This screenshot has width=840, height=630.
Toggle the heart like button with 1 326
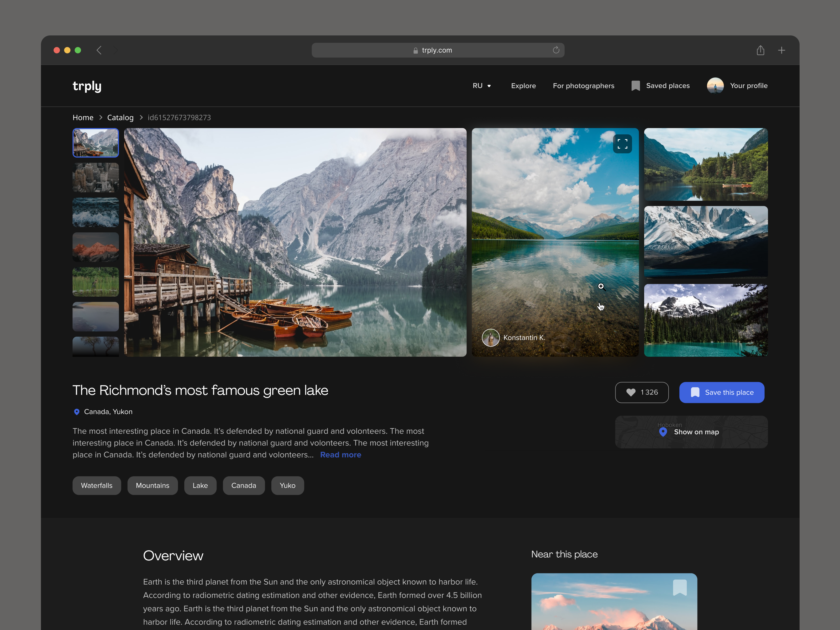coord(641,392)
